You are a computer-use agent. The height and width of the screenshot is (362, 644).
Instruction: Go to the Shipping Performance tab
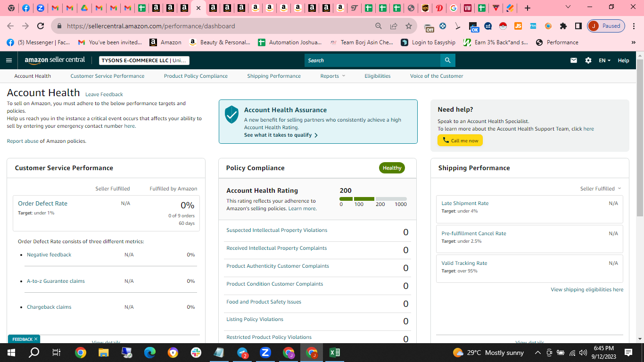coord(274,76)
